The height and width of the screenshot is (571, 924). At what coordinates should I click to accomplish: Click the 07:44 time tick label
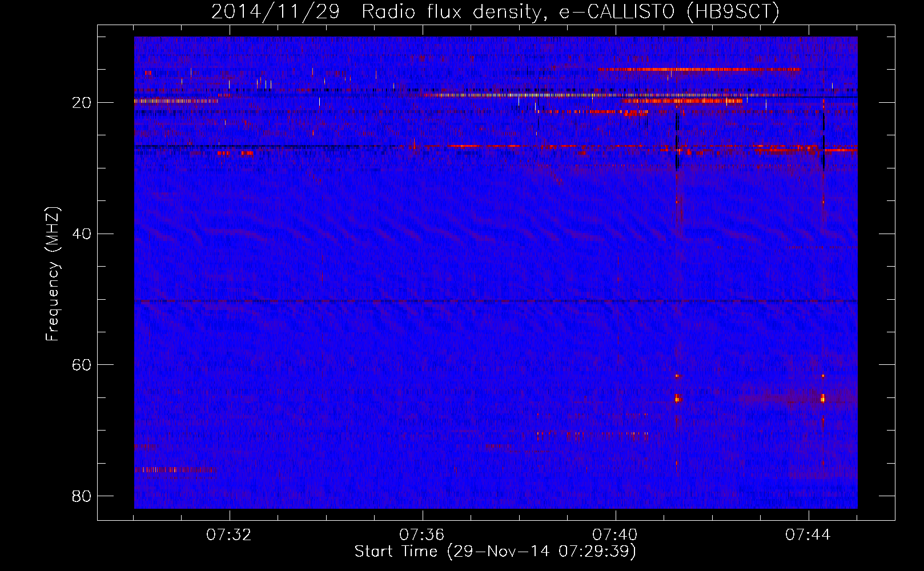(x=808, y=535)
